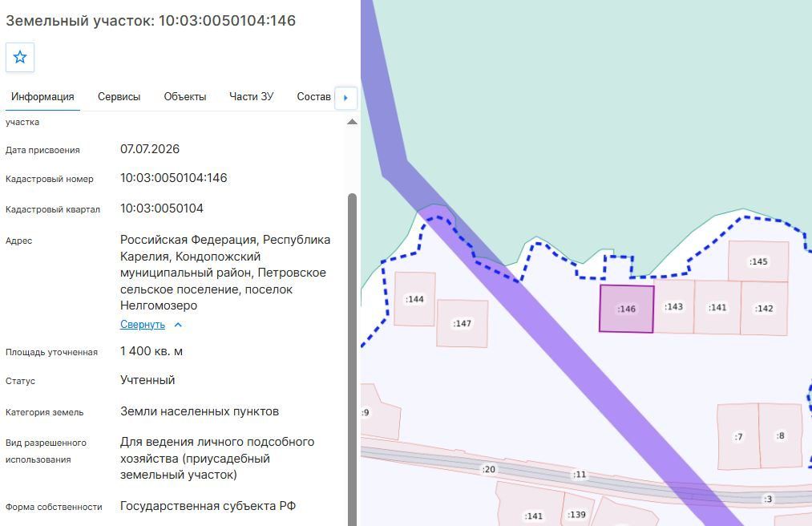Viewport: 812px width, 526px height.
Task: Select parcel :8 on the map
Action: (780, 435)
